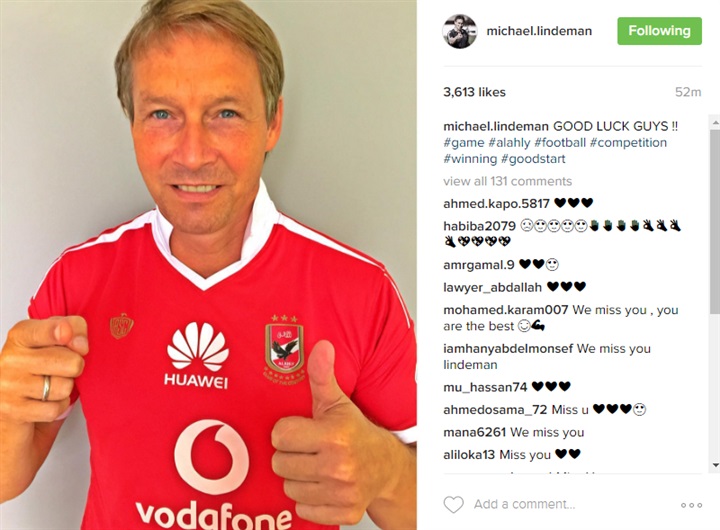720x530 pixels.
Task: Expand view all 131 comments
Action: click(x=507, y=181)
